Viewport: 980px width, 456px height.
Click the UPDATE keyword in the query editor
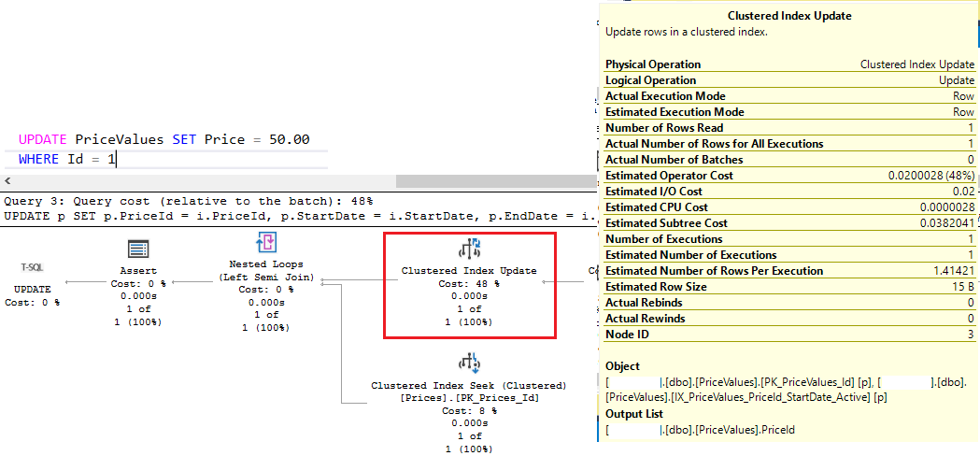pyautogui.click(x=44, y=139)
